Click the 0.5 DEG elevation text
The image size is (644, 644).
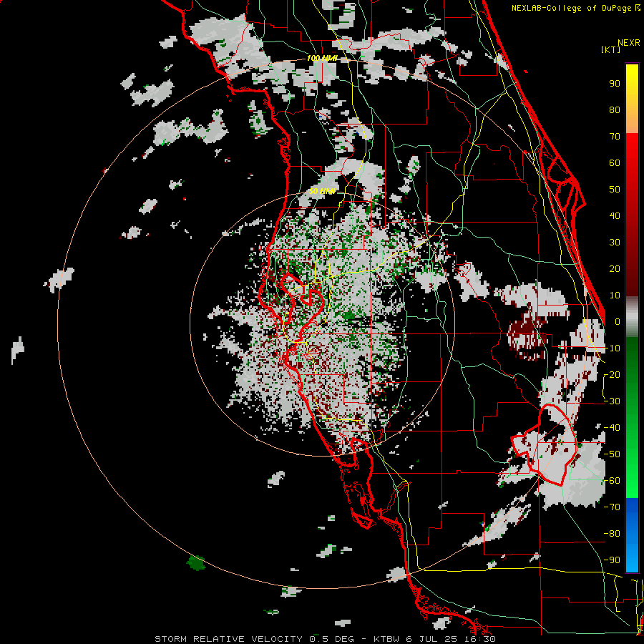click(x=331, y=639)
